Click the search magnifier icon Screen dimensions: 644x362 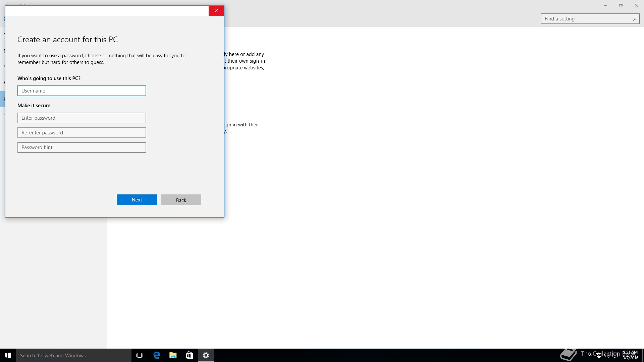pyautogui.click(x=635, y=19)
